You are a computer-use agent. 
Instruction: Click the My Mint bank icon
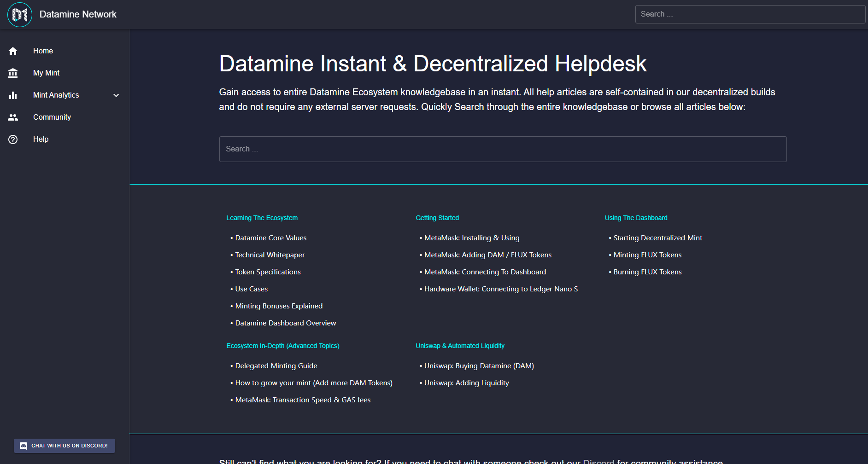(13, 73)
